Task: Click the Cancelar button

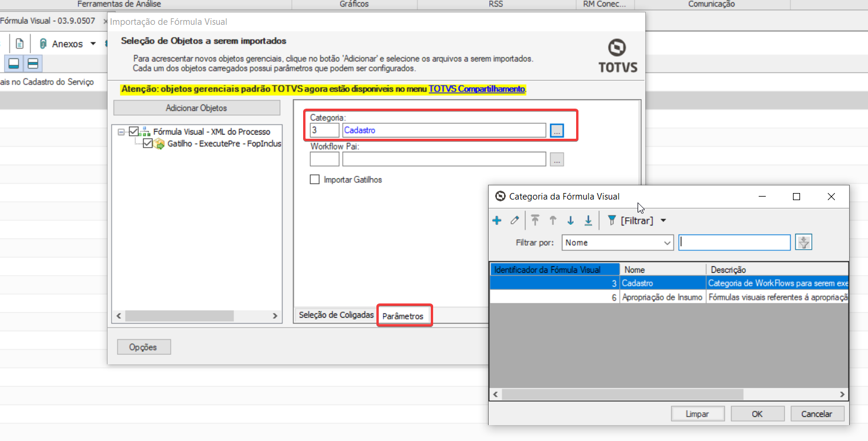Action: [x=818, y=414]
